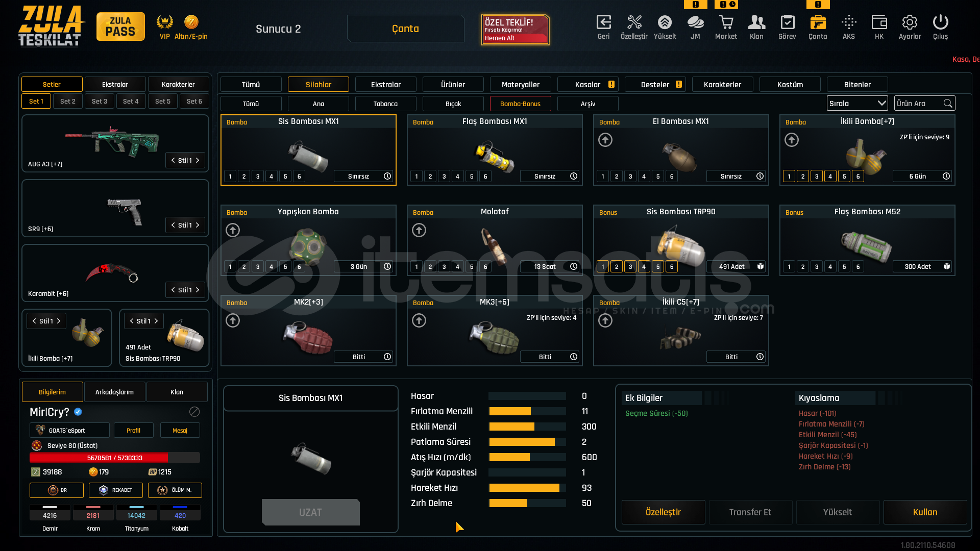Select the Tabanca subcategory tab
The width and height of the screenshot is (980, 551).
click(385, 104)
